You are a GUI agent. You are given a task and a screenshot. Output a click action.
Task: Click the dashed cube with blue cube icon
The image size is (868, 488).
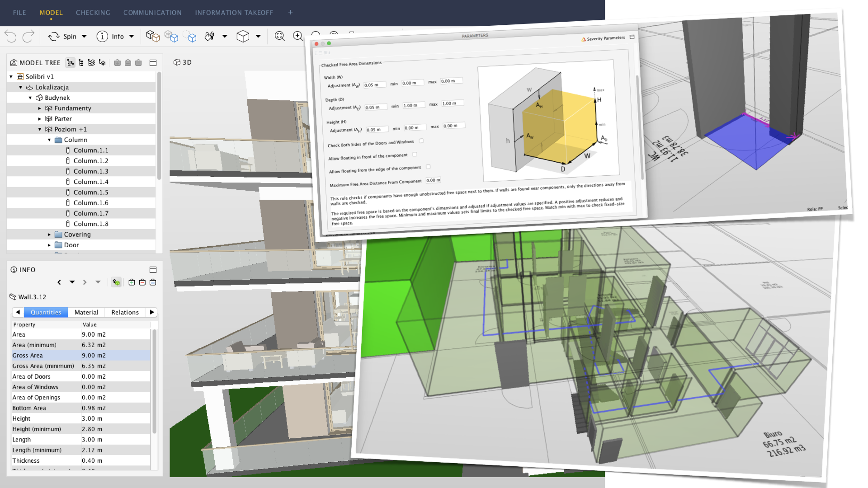tap(190, 37)
